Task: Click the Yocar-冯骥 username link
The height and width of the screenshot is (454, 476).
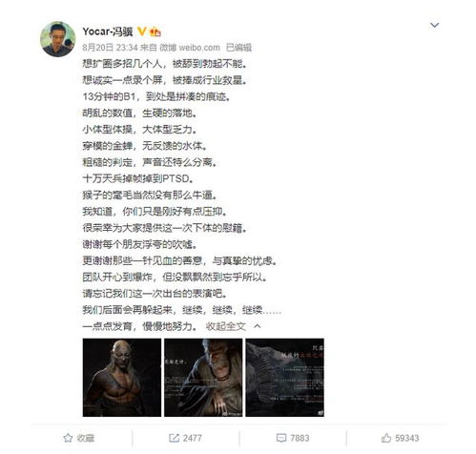Action: click(108, 31)
